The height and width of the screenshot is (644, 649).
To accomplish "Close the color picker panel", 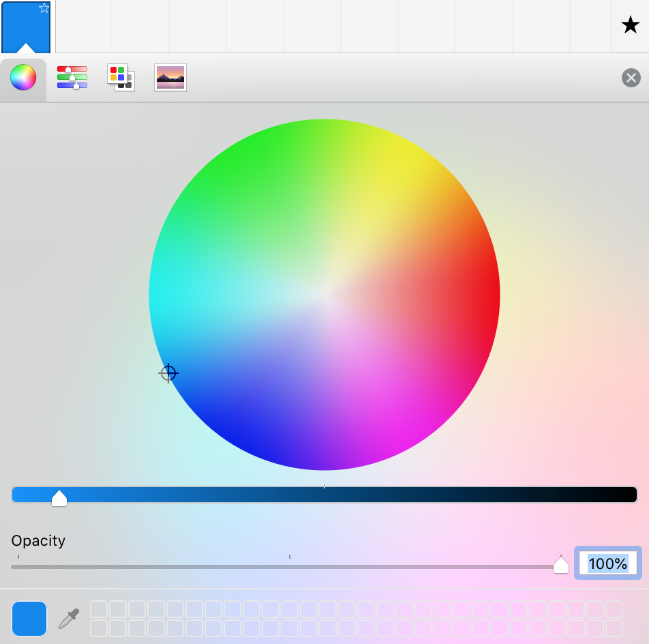I will (x=631, y=78).
